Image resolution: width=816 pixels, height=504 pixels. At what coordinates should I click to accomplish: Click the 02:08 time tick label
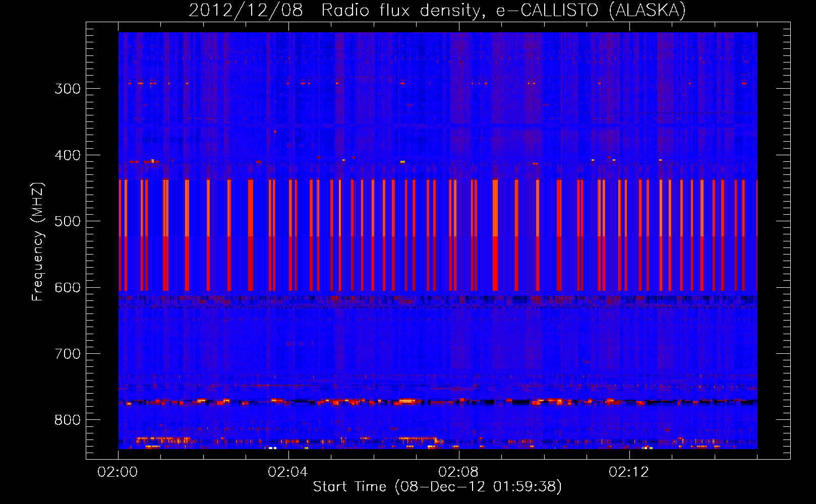click(458, 472)
